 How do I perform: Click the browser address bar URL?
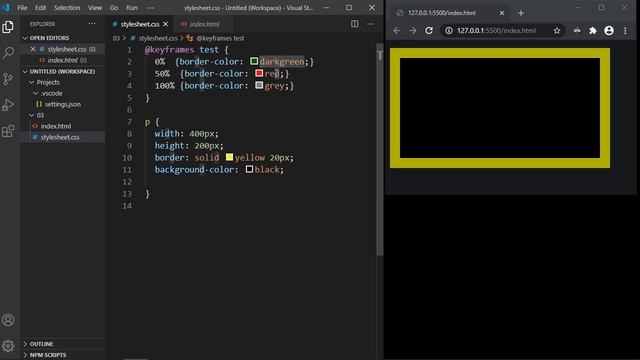(496, 31)
